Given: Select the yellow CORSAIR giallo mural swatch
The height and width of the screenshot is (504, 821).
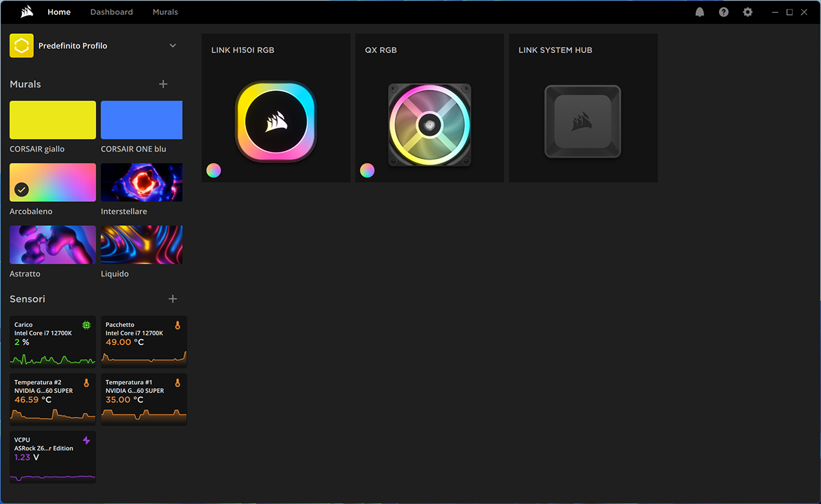Looking at the screenshot, I should point(53,120).
